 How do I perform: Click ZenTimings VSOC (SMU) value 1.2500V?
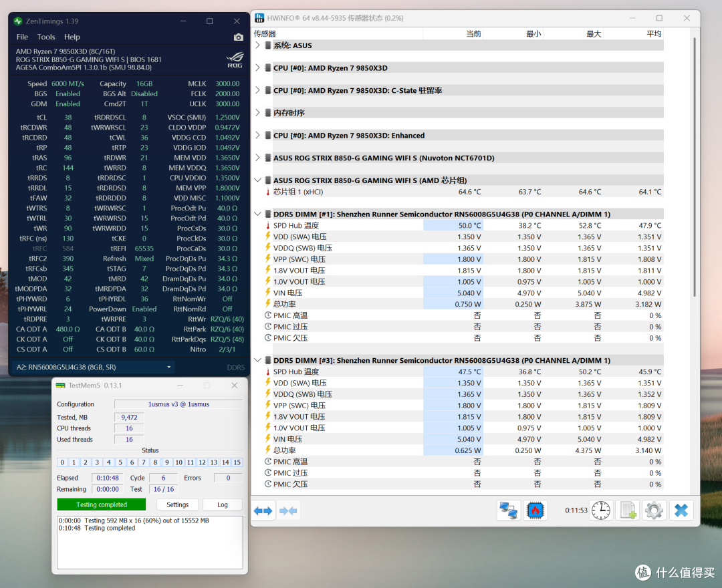click(x=227, y=118)
